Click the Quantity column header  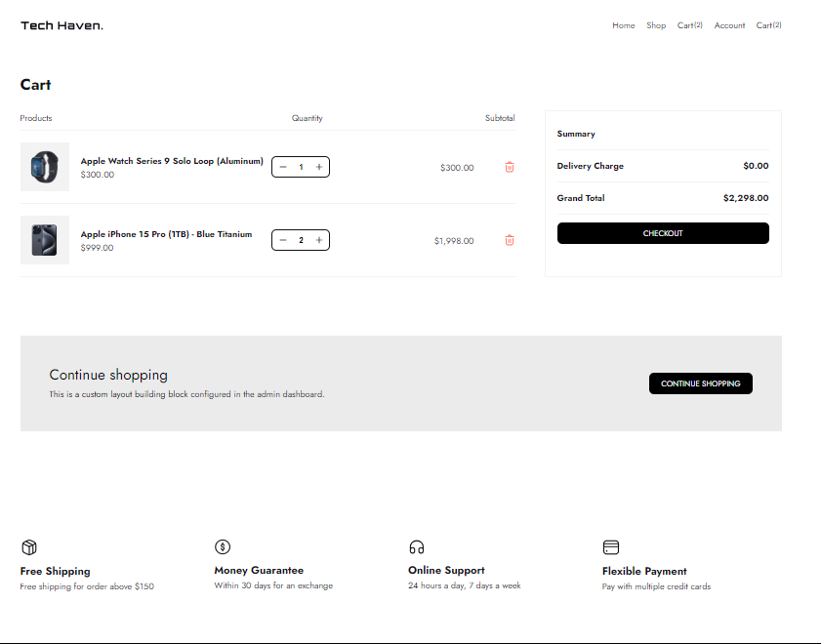coord(307,118)
